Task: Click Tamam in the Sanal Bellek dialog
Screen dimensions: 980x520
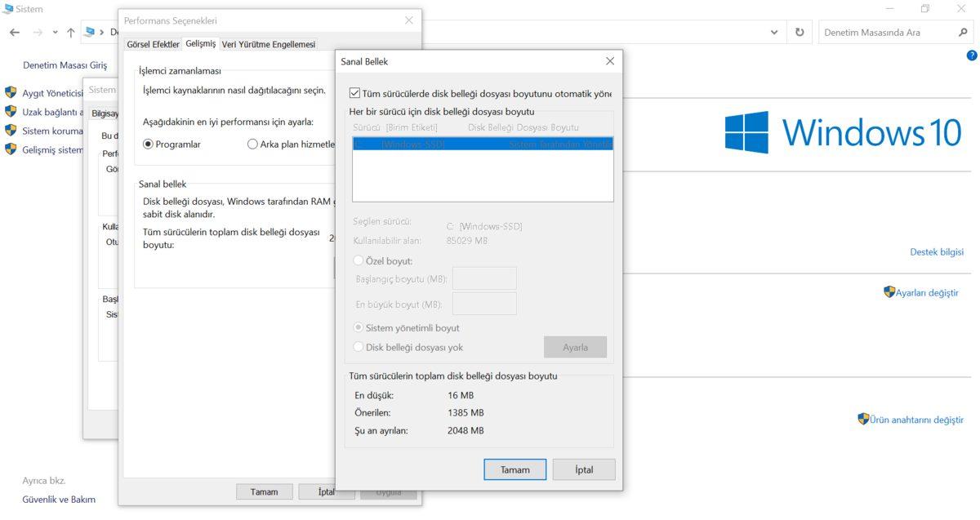Action: click(x=514, y=469)
